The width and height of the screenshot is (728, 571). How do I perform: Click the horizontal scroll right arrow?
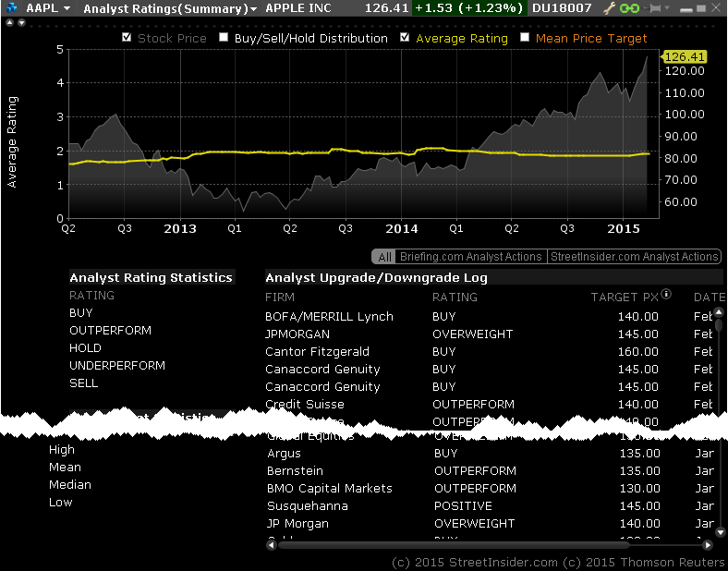pos(708,545)
